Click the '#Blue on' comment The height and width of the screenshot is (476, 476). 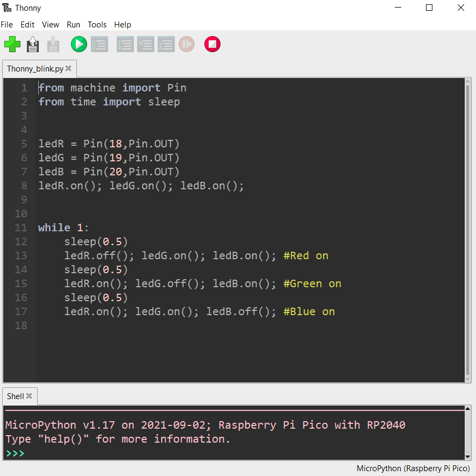[309, 311]
